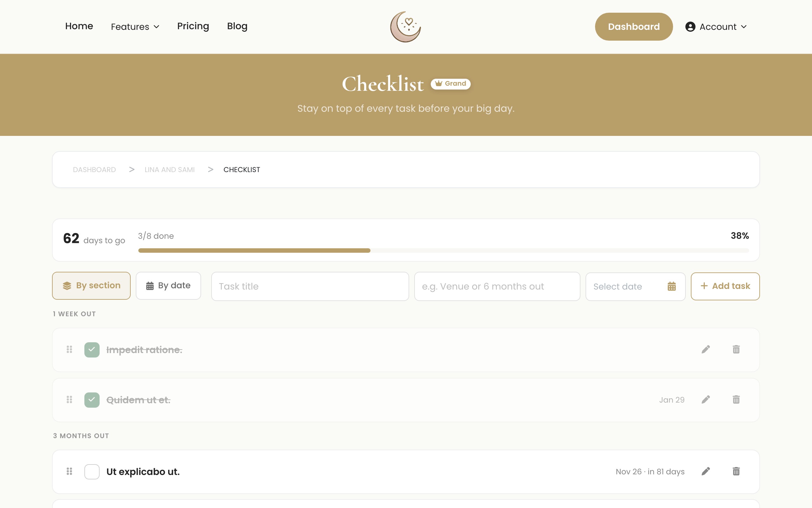Switch to By date view

click(168, 285)
